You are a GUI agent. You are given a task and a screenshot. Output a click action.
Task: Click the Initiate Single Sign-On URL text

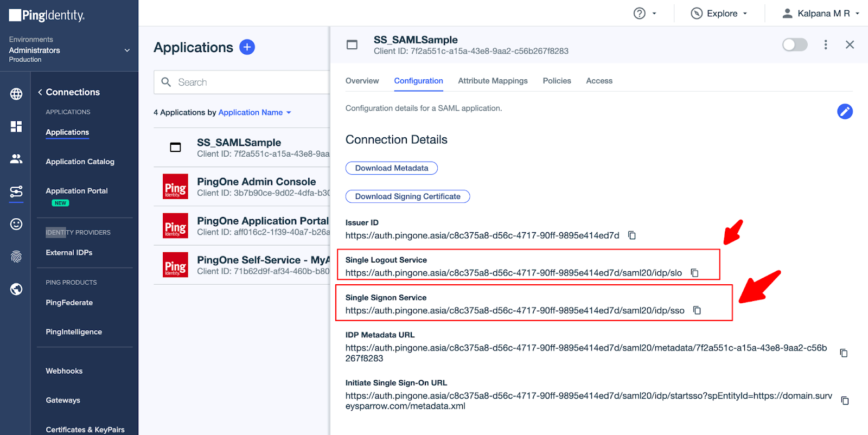pos(589,401)
